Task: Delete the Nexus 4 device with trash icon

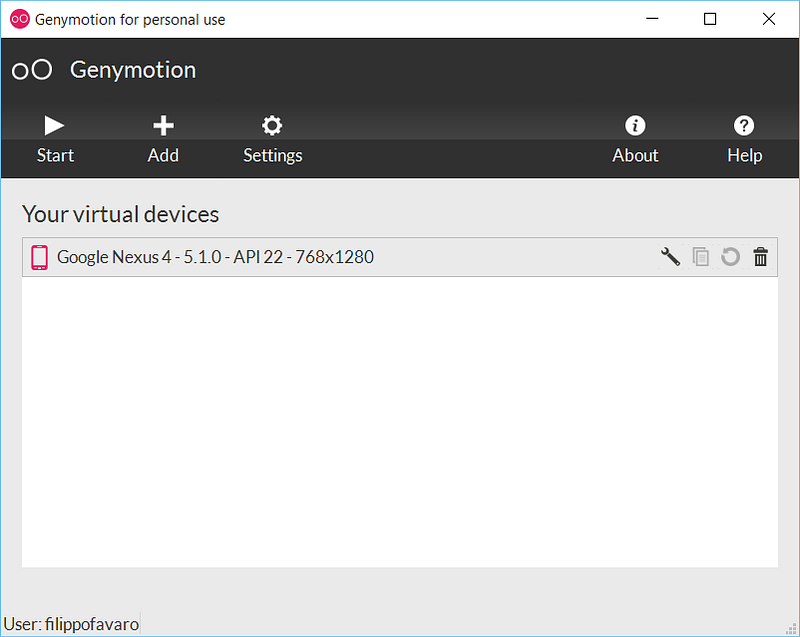Action: point(760,257)
